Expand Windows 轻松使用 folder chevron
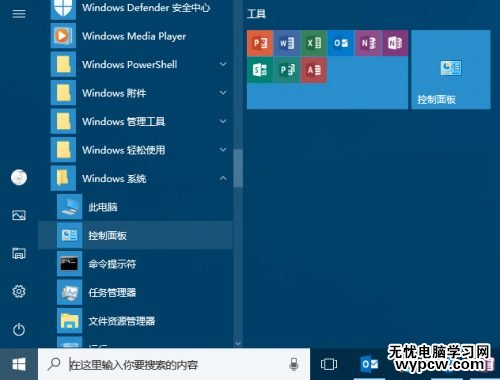The image size is (500, 380). [223, 150]
